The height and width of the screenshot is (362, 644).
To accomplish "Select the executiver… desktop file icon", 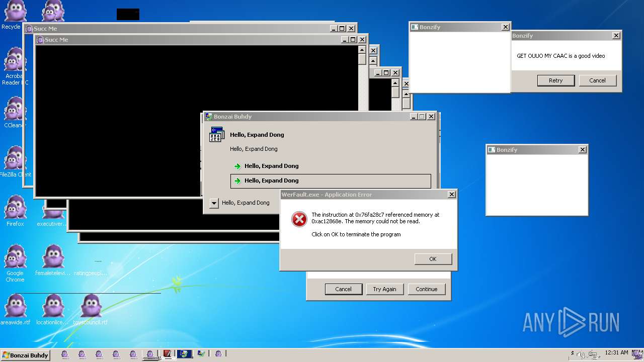I will 52,216.
